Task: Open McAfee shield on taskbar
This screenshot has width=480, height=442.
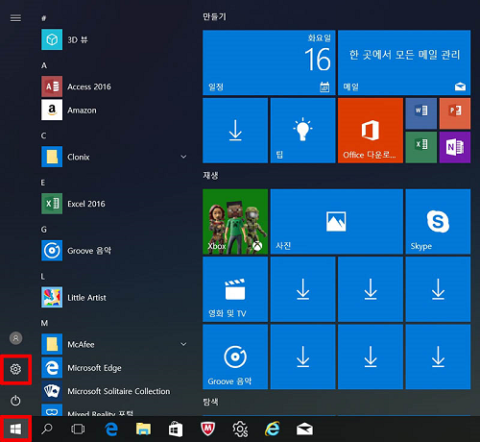Action: [x=208, y=429]
